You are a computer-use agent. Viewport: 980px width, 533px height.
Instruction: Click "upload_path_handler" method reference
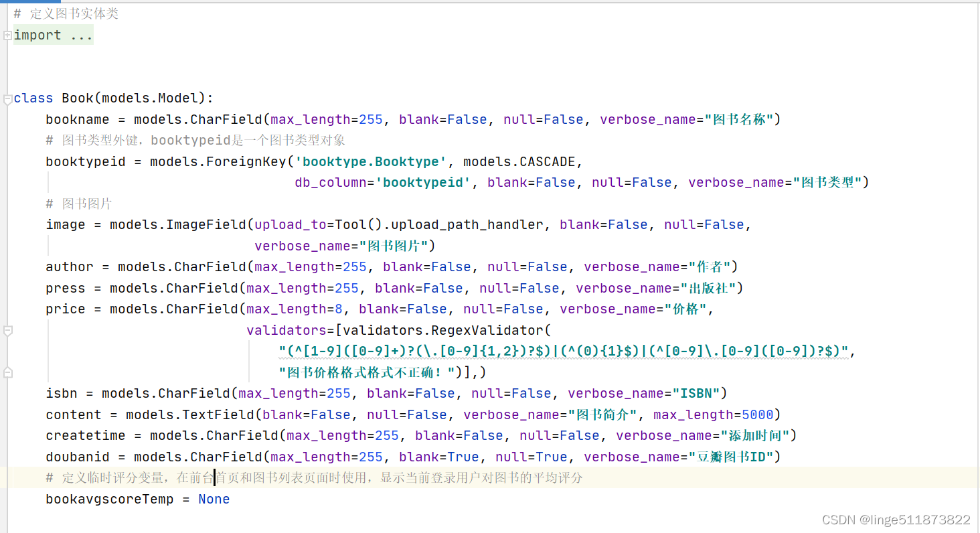(467, 224)
